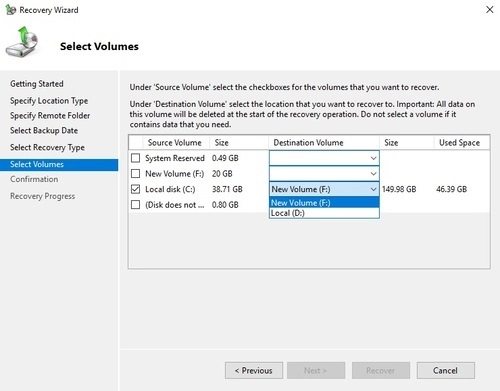This screenshot has width=500, height=391.
Task: Go to the Select Recovery Type step
Action: [x=47, y=147]
